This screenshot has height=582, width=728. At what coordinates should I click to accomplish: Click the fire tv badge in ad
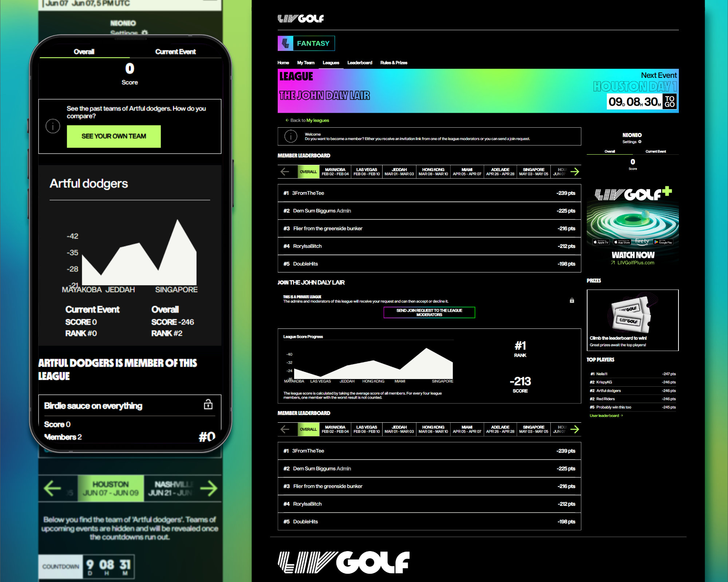642,241
